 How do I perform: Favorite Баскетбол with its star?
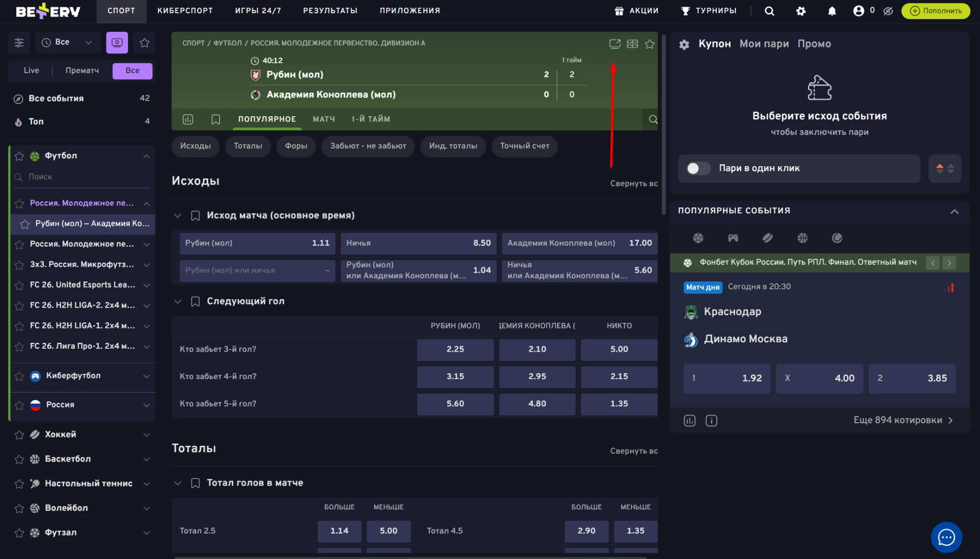tap(19, 459)
